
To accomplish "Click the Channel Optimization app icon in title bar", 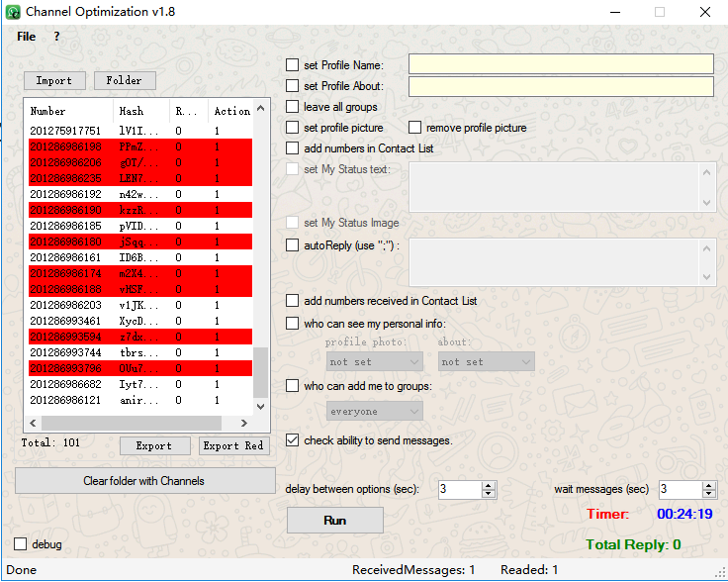I will [13, 12].
